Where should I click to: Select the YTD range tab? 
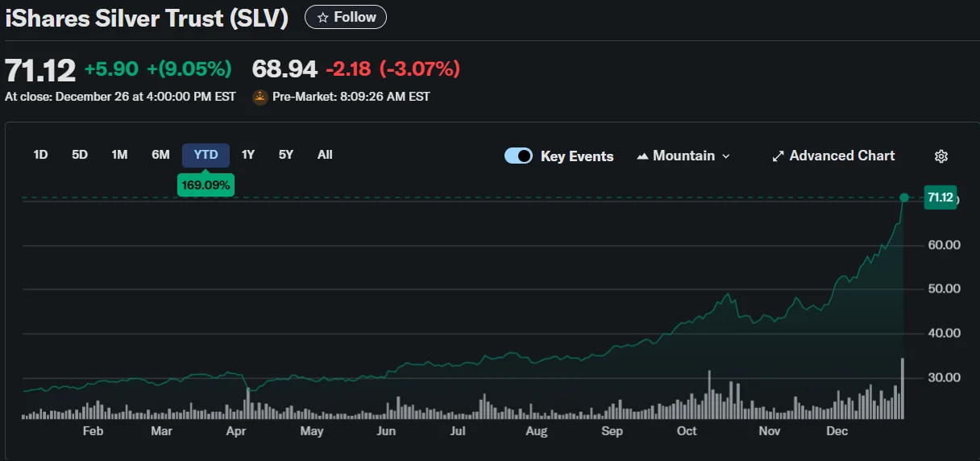[206, 155]
